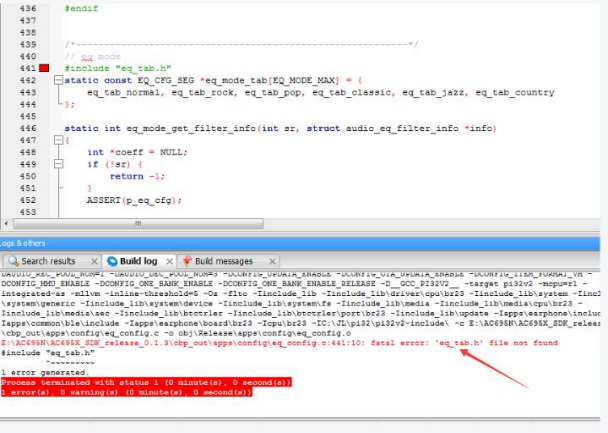Click the '1 error generated.' log line
Screen dimensions: 608x433
coord(45,373)
